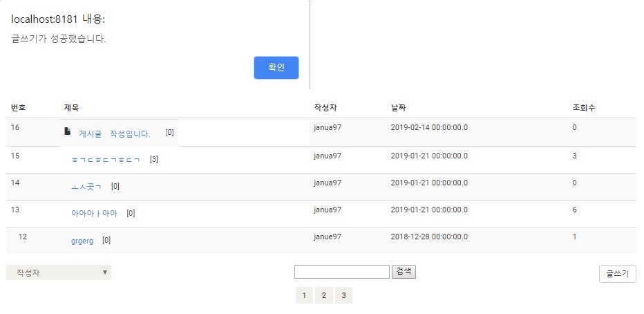Click the [3] comment count of post 15
Image resolution: width=644 pixels, height=314 pixels.
pyautogui.click(x=154, y=159)
